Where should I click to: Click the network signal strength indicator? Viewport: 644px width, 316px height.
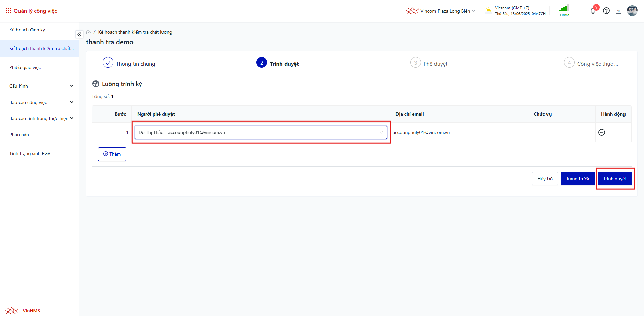(x=564, y=10)
